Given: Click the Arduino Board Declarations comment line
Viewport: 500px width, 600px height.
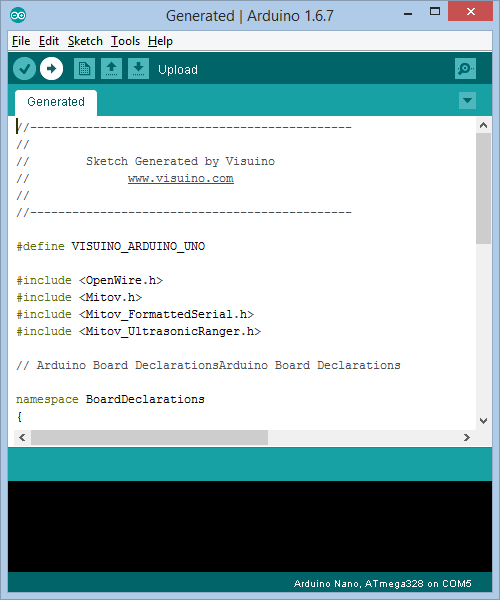Looking at the screenshot, I should tap(208, 365).
